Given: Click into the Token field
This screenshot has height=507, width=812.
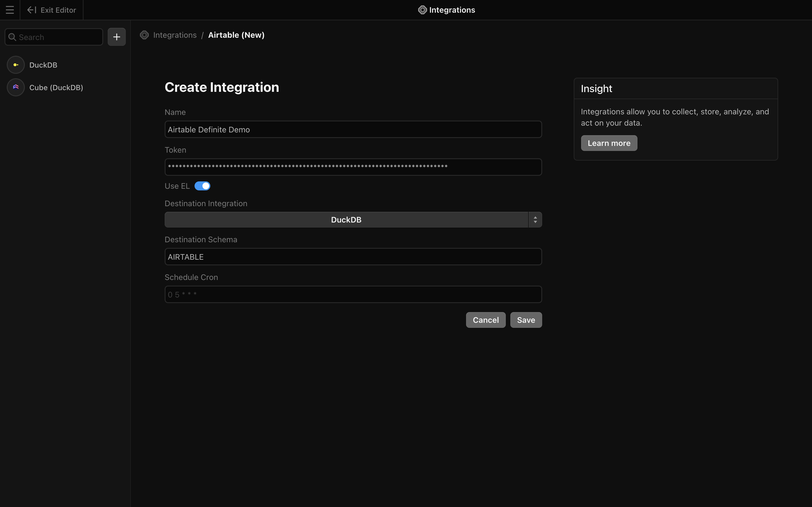Looking at the screenshot, I should point(353,167).
